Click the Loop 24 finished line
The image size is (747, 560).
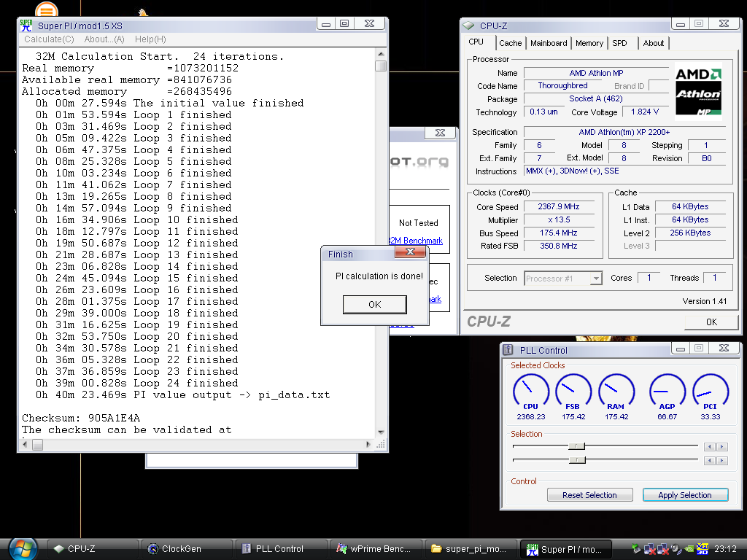click(136, 384)
